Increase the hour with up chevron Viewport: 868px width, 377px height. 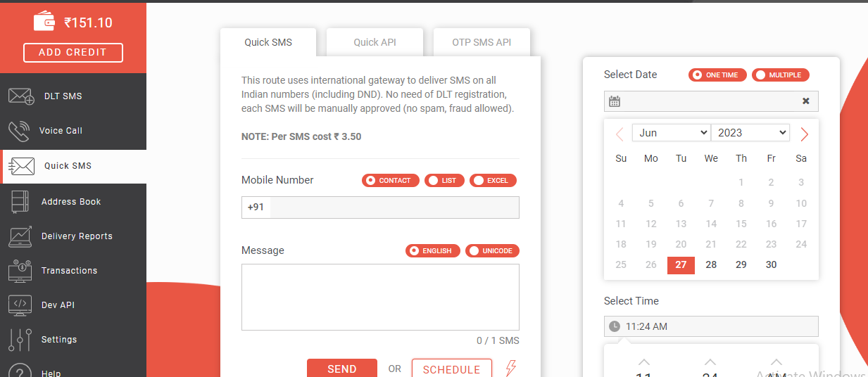(x=644, y=362)
